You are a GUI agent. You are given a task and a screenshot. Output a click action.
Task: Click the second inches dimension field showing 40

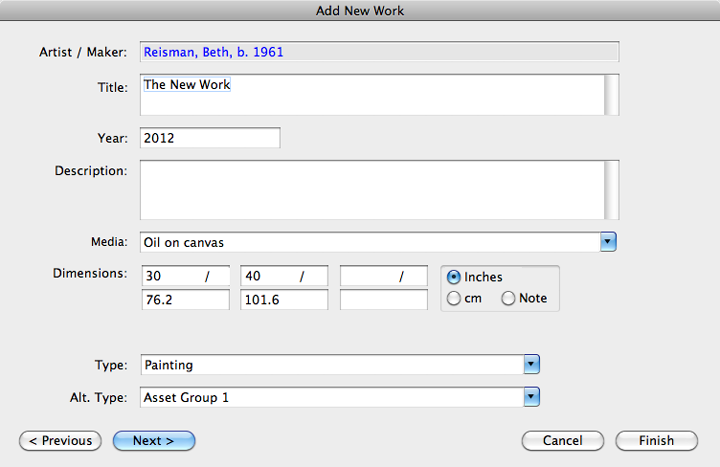click(284, 276)
